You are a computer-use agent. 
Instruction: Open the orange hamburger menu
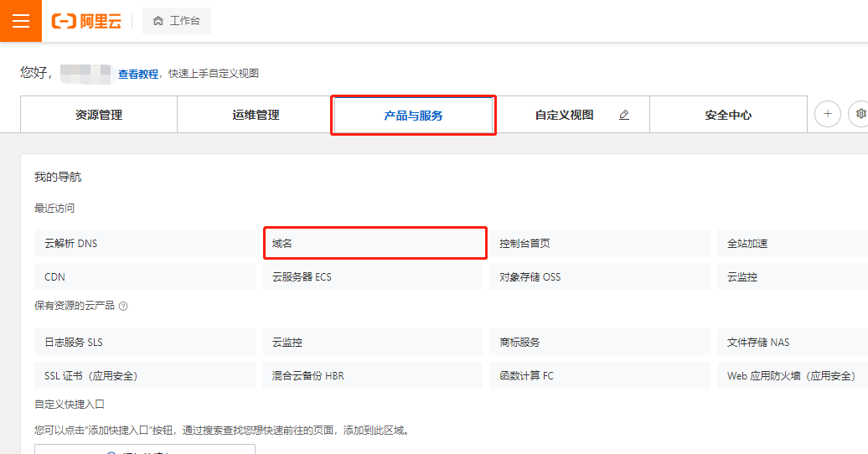20,20
